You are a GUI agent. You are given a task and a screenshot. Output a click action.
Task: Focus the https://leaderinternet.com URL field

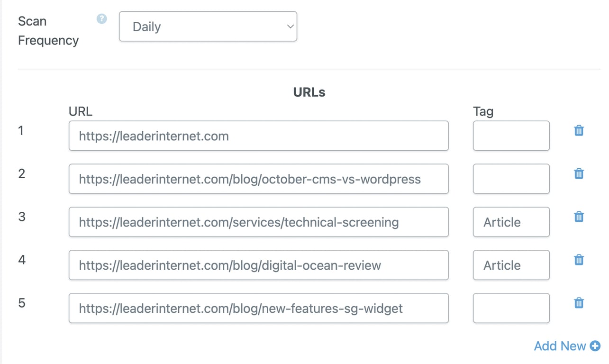click(x=258, y=136)
